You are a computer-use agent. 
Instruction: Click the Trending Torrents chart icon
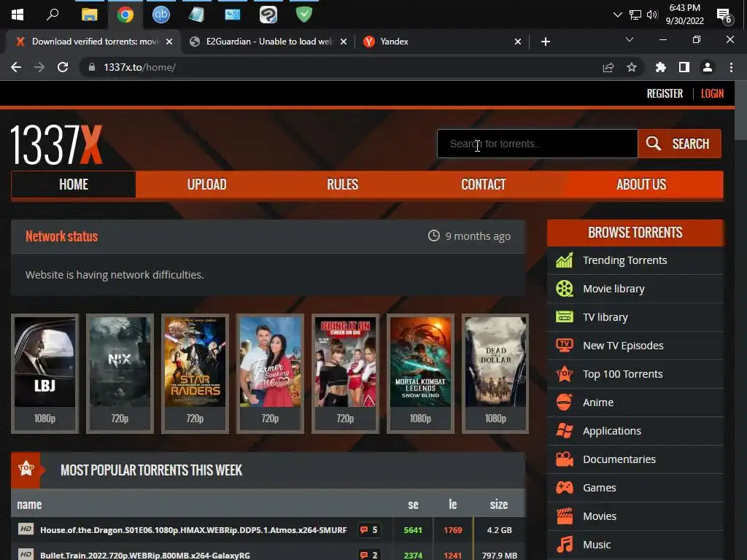coord(565,260)
